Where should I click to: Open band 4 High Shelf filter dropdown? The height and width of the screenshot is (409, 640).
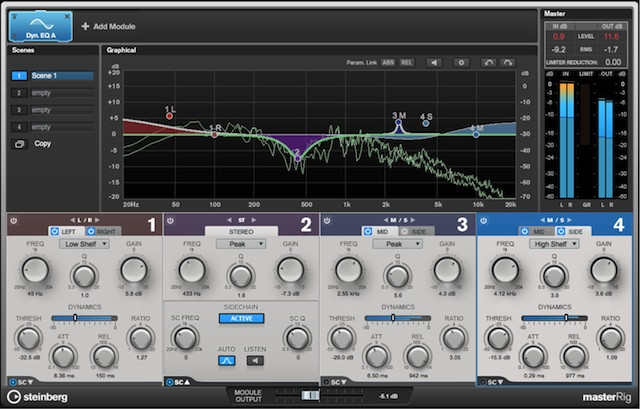click(x=554, y=244)
